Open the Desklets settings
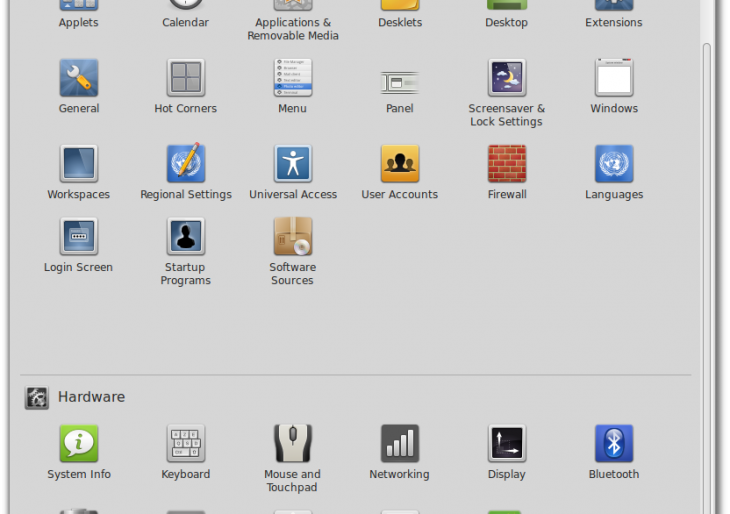The width and height of the screenshot is (730, 514). click(x=400, y=14)
